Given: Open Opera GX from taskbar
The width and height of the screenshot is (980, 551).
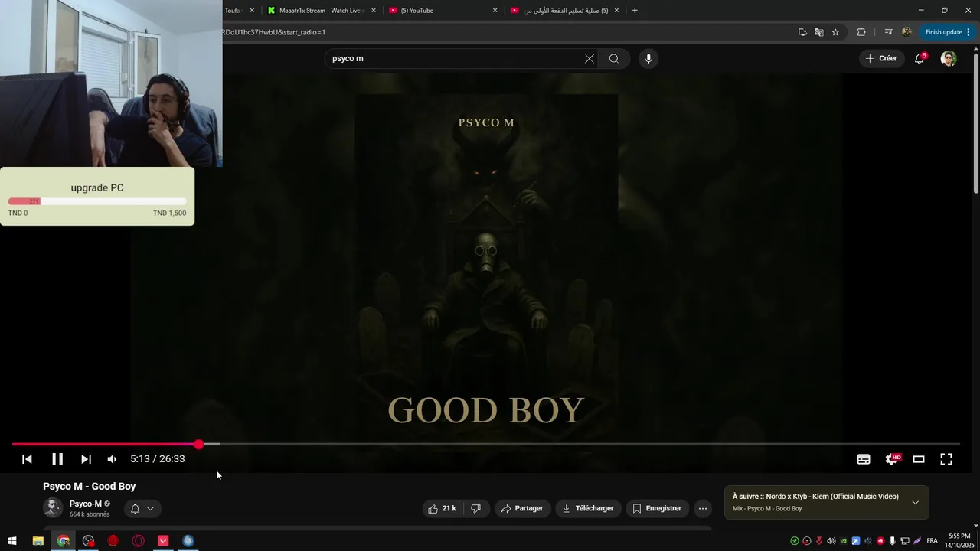Looking at the screenshot, I should pos(139,541).
